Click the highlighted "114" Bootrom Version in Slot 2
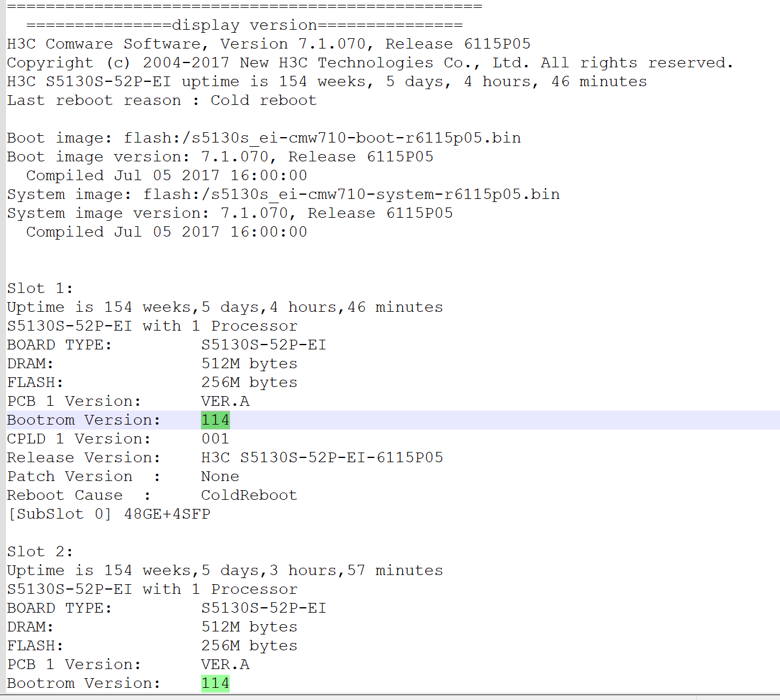The width and height of the screenshot is (780, 700). (215, 684)
